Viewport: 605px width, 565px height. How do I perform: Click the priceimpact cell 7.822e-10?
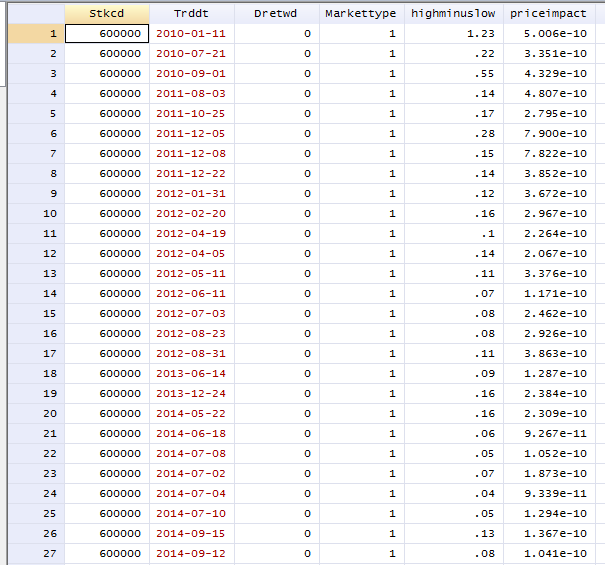(x=549, y=154)
